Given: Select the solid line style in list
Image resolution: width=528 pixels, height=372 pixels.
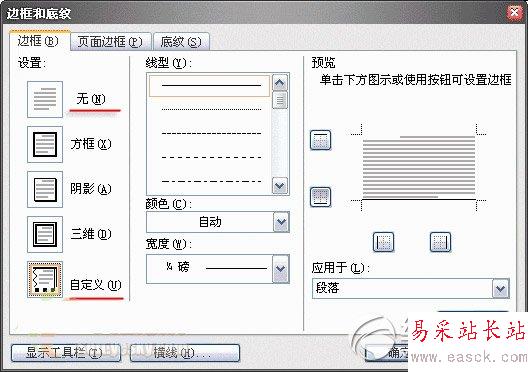Looking at the screenshot, I should (209, 86).
